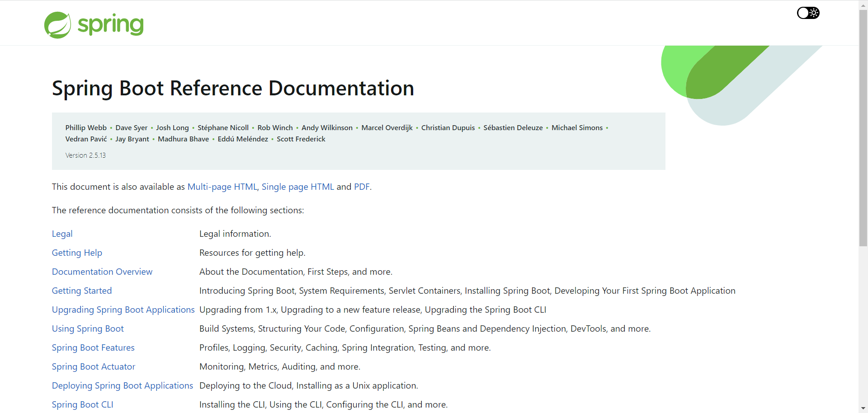The height and width of the screenshot is (413, 868).
Task: Open Spring Boot Features link
Action: (93, 347)
